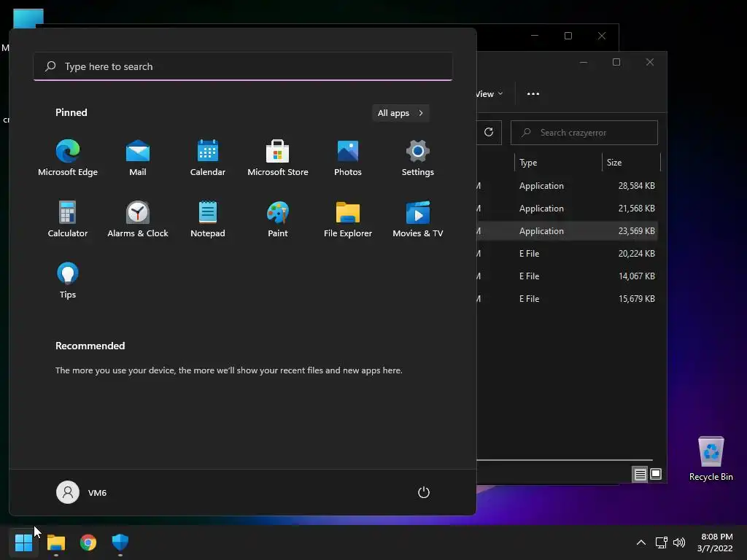747x560 pixels.
Task: Open the VM6 user account menu
Action: [82, 492]
